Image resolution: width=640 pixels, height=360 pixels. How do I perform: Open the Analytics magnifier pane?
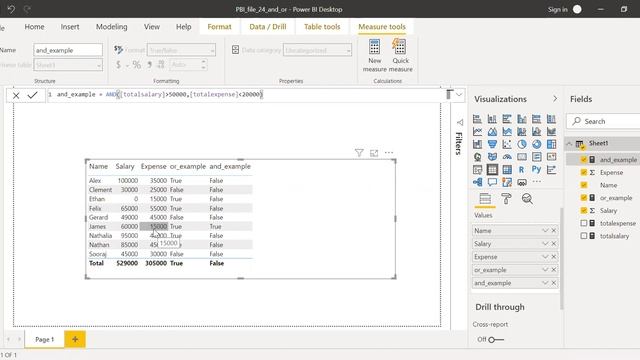[x=527, y=199]
